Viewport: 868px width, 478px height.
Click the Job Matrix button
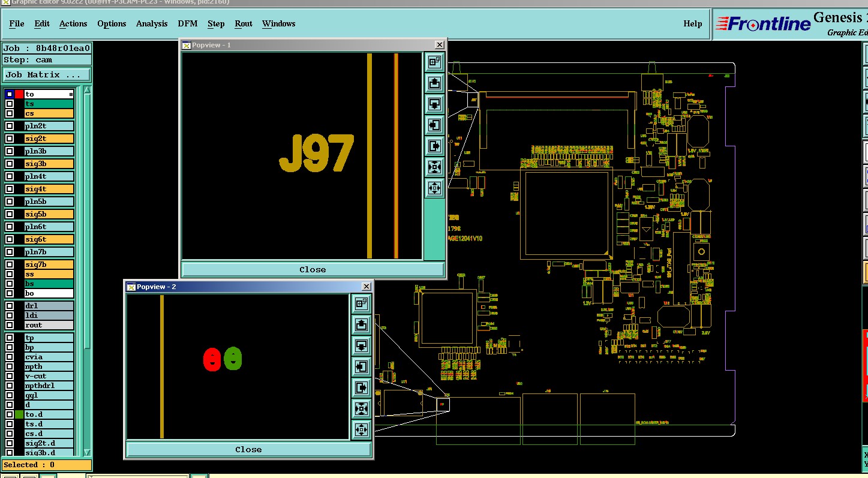47,75
